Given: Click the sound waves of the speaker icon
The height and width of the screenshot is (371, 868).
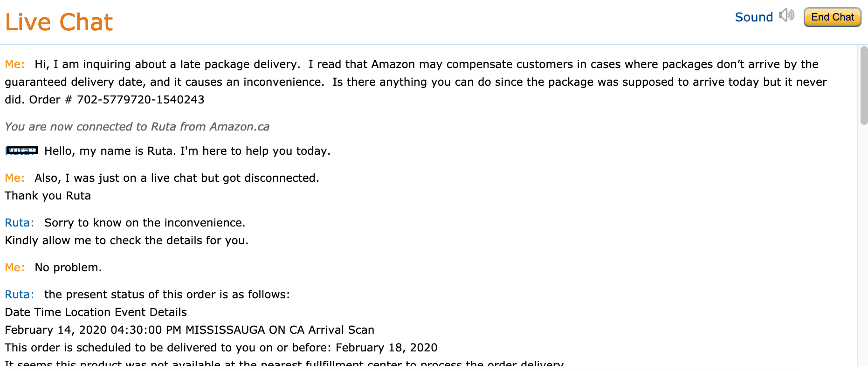Looking at the screenshot, I should click(x=791, y=14).
